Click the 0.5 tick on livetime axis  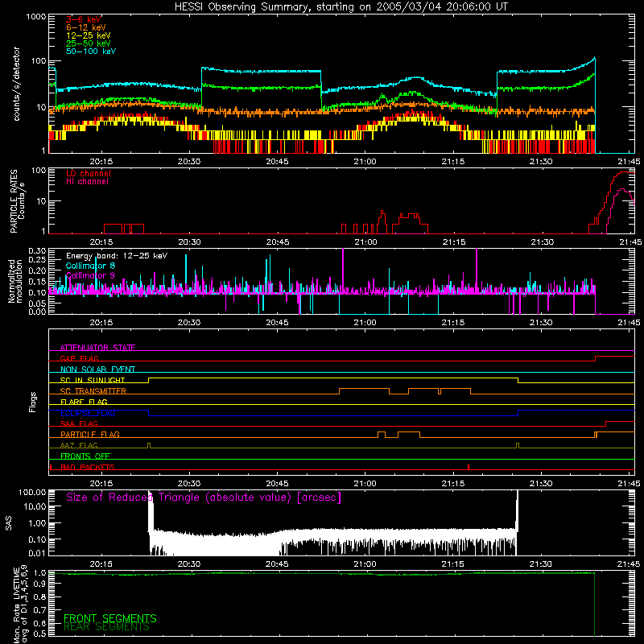40,634
